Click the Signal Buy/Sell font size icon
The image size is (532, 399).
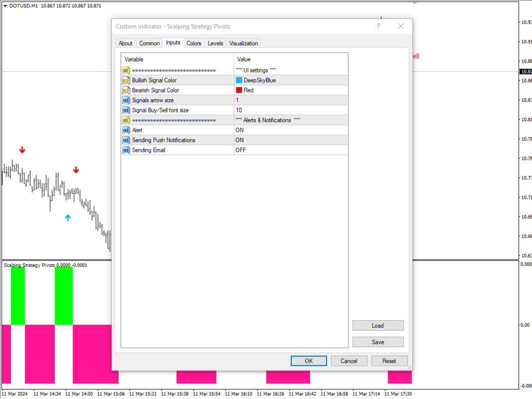[x=126, y=110]
